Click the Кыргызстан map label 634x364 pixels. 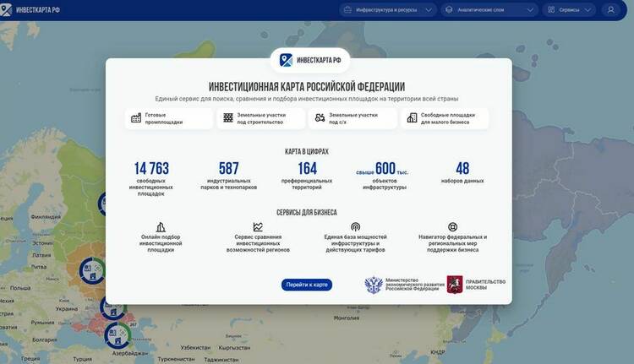pos(234,347)
